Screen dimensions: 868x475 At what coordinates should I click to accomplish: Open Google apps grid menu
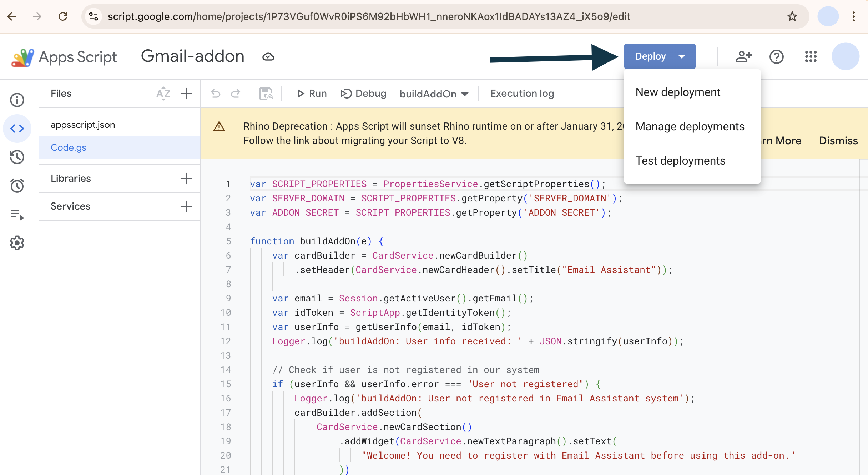[811, 56]
